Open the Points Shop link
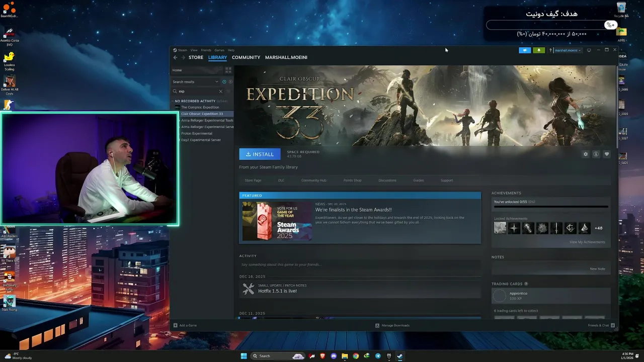Screen dimensions: 644x362 point(352,180)
